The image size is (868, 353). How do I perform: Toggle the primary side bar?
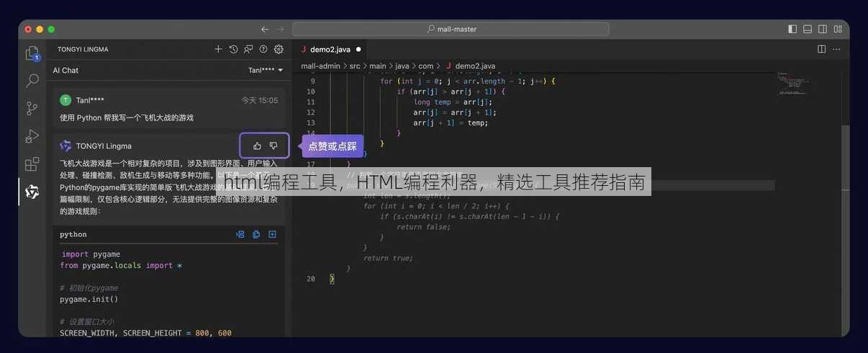coord(792,30)
